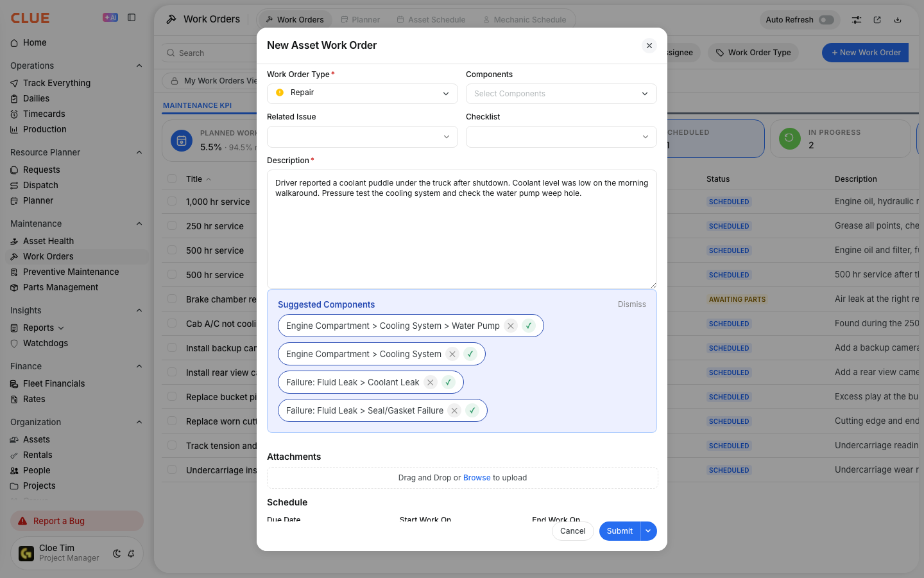Reject the Water Pump suggested component
This screenshot has height=578, width=924.
tap(511, 326)
